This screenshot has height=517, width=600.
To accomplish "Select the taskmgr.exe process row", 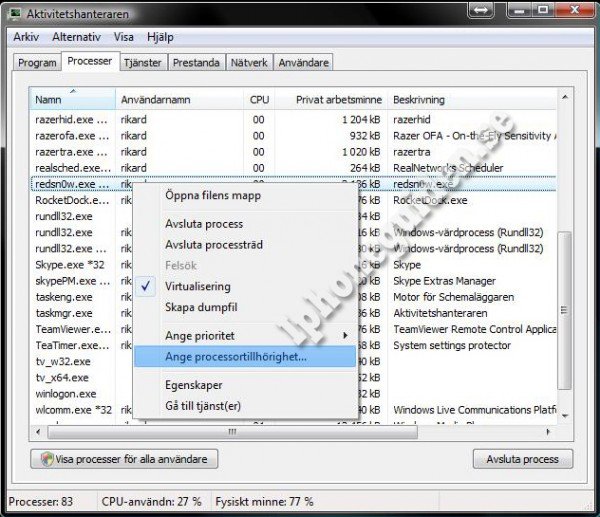I will point(293,313).
